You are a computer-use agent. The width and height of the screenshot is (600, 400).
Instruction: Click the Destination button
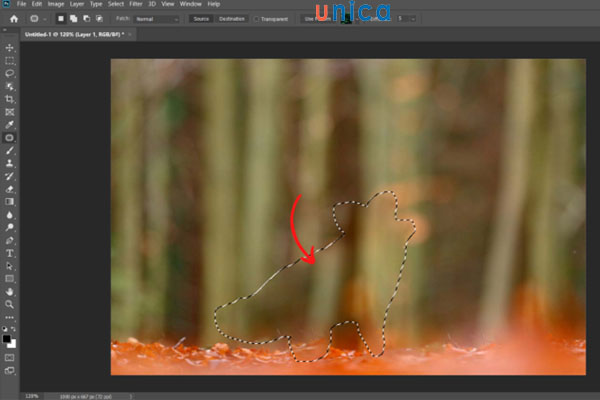coord(233,19)
